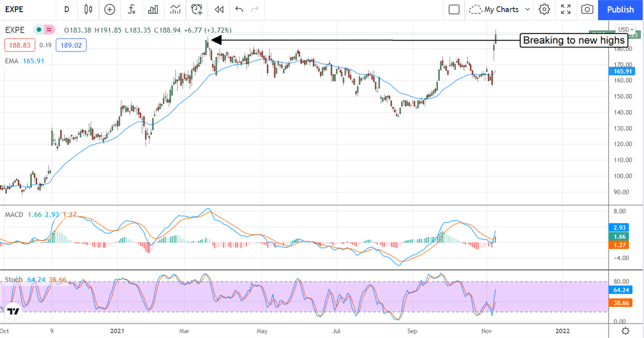Open the Indicators fx menu
Image resolution: width=644 pixels, height=338 pixels.
pos(131,9)
